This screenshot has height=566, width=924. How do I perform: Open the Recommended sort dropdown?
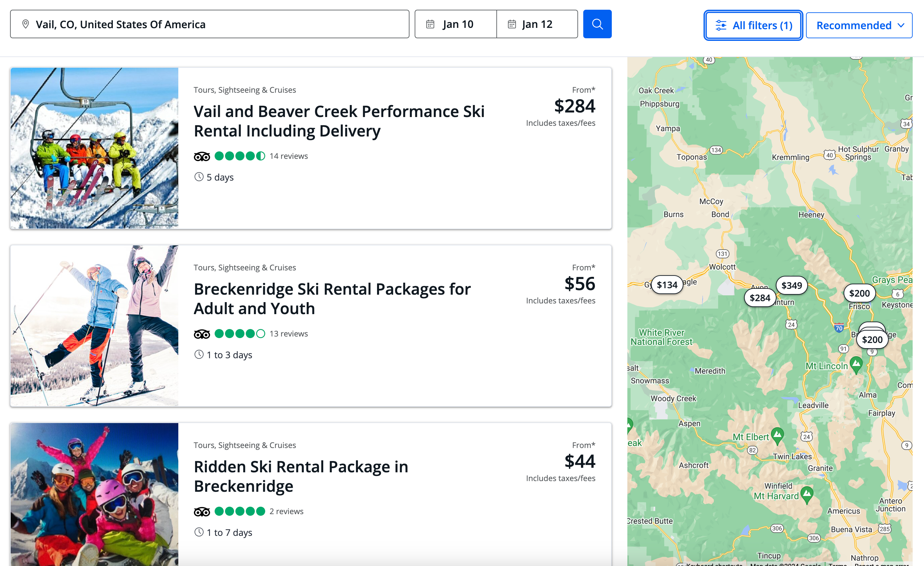859,25
